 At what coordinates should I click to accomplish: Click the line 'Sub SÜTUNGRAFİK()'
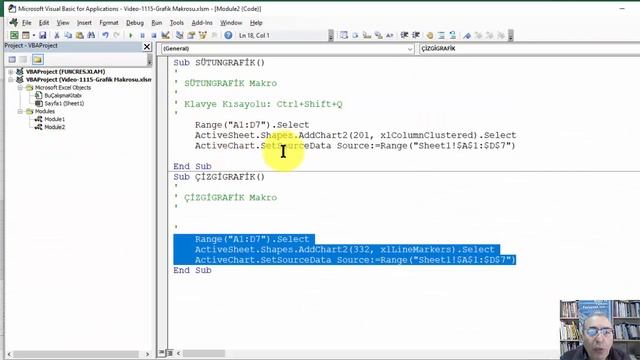click(219, 63)
